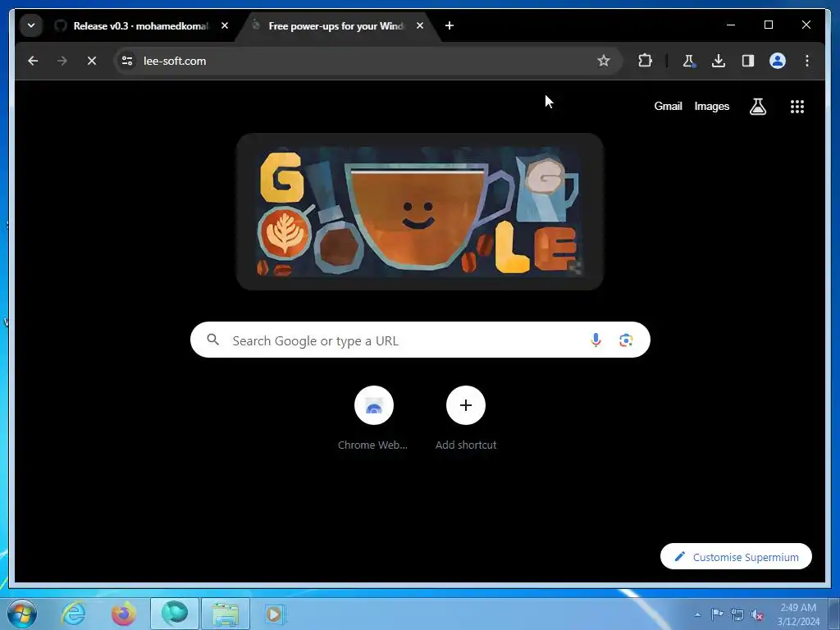Switch to the Release v0.3 GitHub tab
The image size is (840, 630).
tap(132, 25)
